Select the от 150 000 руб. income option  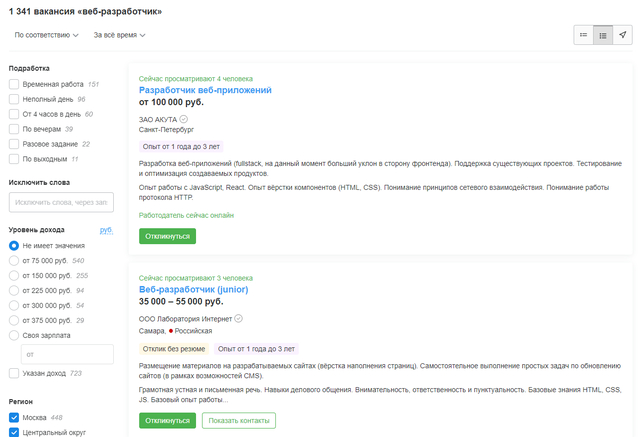(14, 275)
